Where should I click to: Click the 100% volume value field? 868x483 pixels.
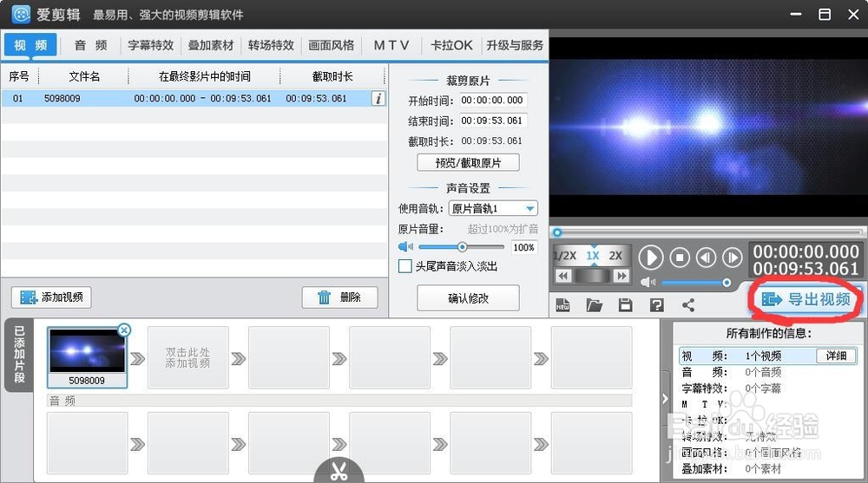click(x=523, y=247)
